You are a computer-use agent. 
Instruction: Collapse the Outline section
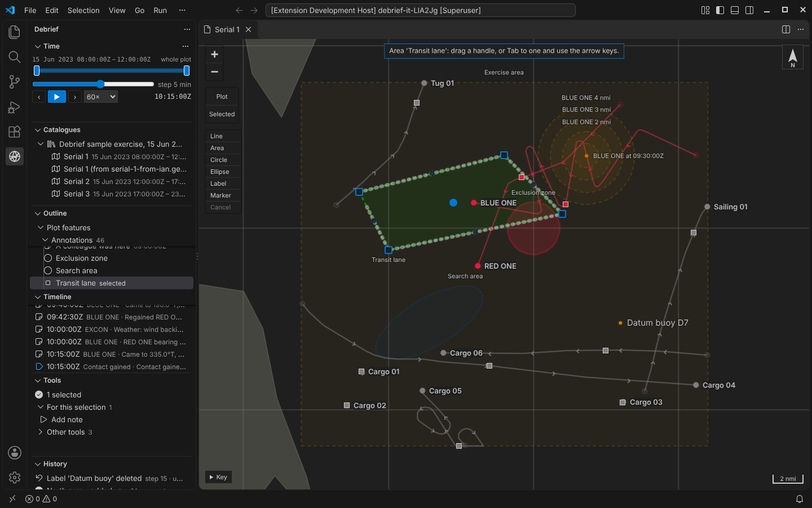tap(38, 213)
